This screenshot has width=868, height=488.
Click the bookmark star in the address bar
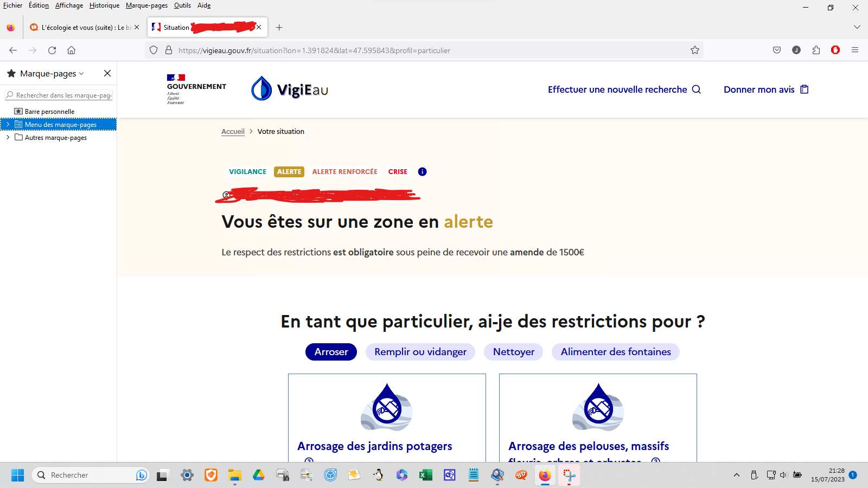point(695,50)
